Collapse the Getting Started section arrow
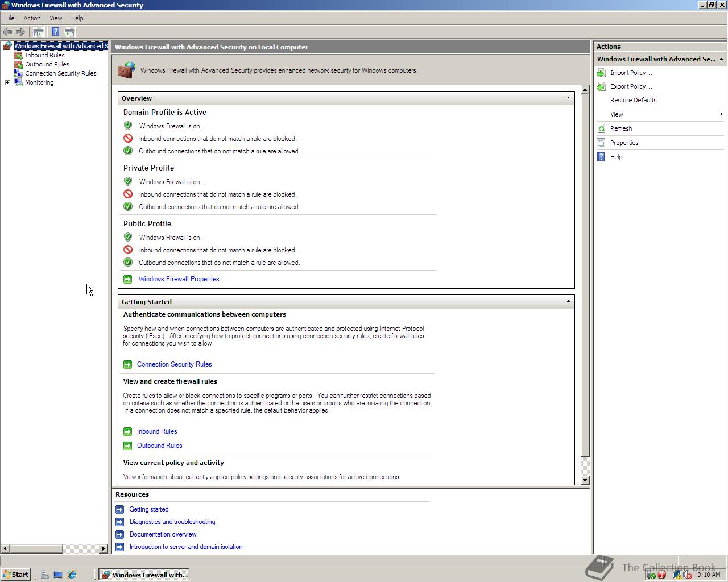 click(568, 301)
